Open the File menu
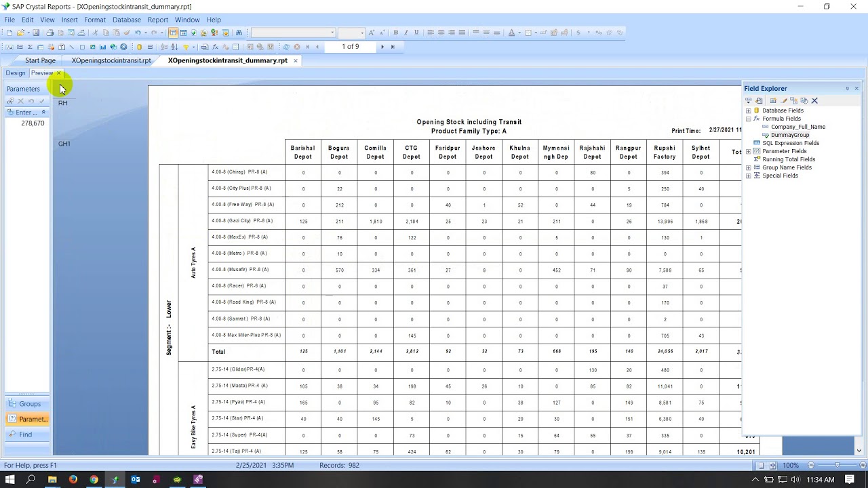868x488 pixels. click(9, 20)
